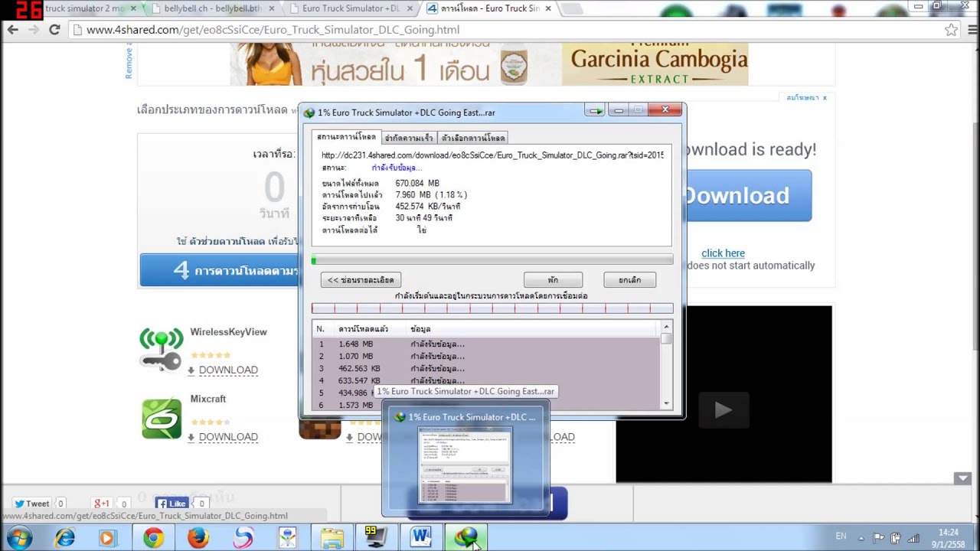This screenshot has height=551, width=980.
Task: Hide details with << ซ่อนรายละเอียด button
Action: (361, 280)
